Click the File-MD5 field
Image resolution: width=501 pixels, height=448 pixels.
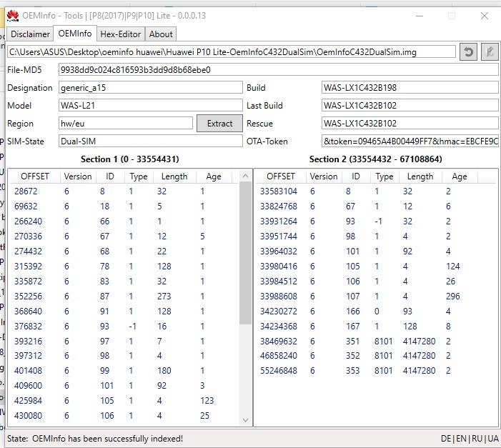pos(278,69)
